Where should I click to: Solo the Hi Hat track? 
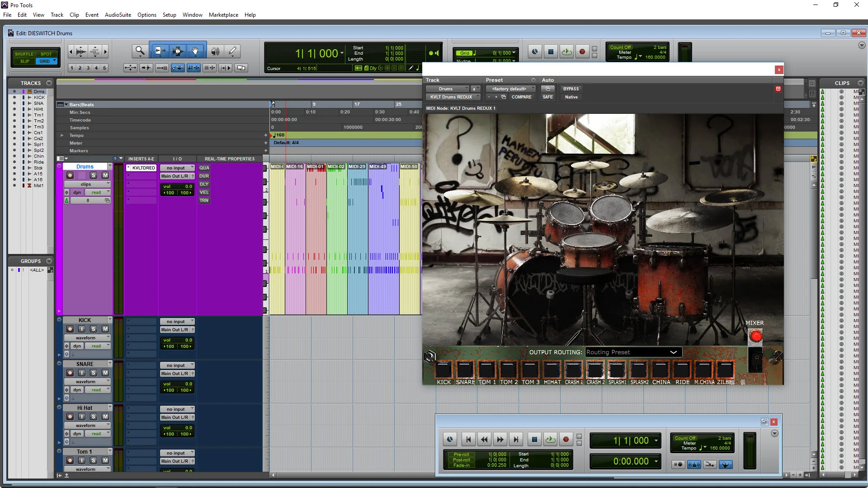(93, 417)
